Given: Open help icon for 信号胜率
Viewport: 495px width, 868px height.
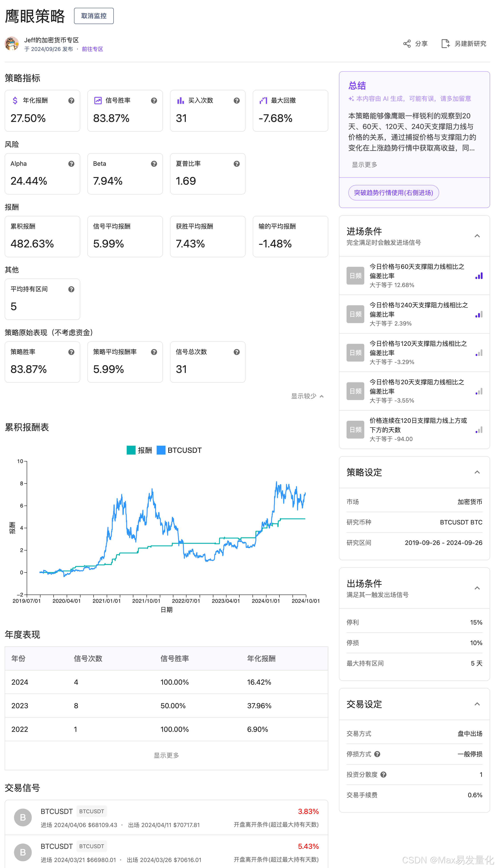Looking at the screenshot, I should pyautogui.click(x=154, y=101).
